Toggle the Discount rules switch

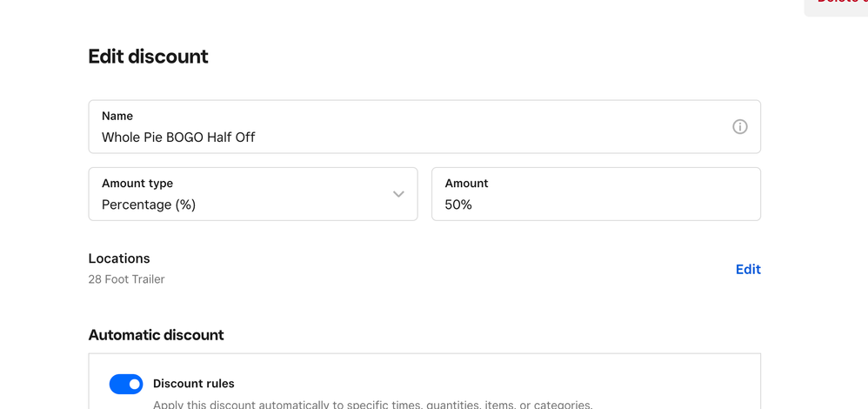click(x=126, y=384)
